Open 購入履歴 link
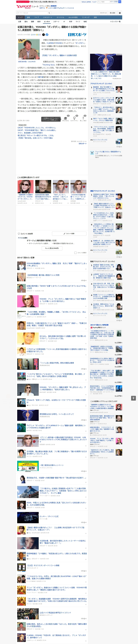138x644 pixels. (112, 13)
